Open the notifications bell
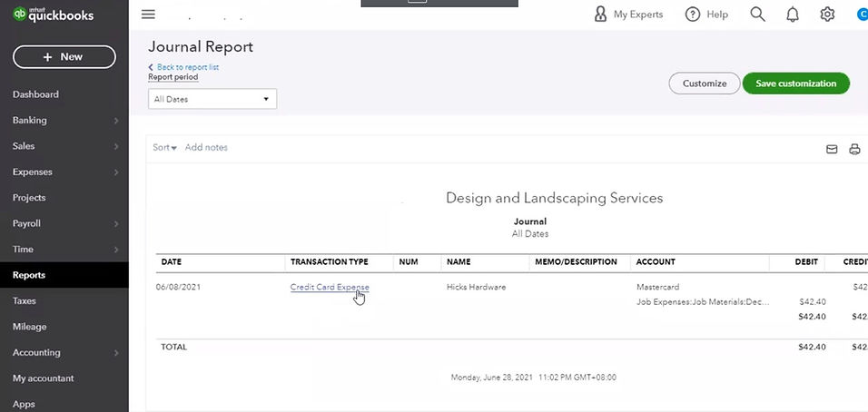This screenshot has width=868, height=412. click(x=793, y=15)
